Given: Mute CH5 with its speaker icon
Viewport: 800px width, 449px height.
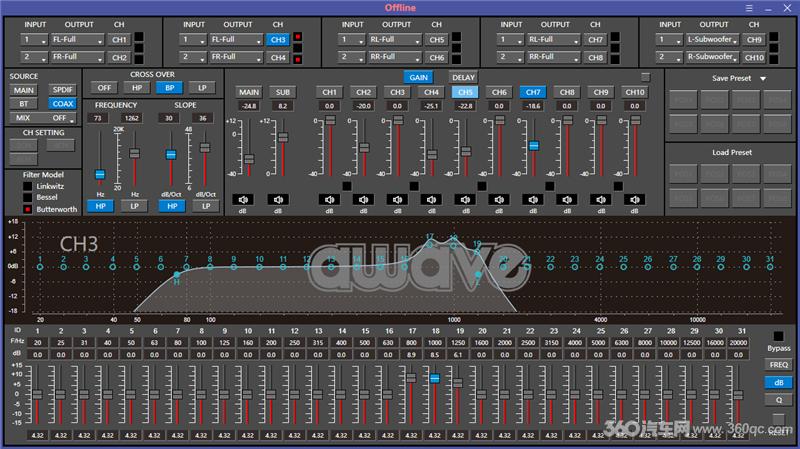Looking at the screenshot, I should tap(465, 199).
